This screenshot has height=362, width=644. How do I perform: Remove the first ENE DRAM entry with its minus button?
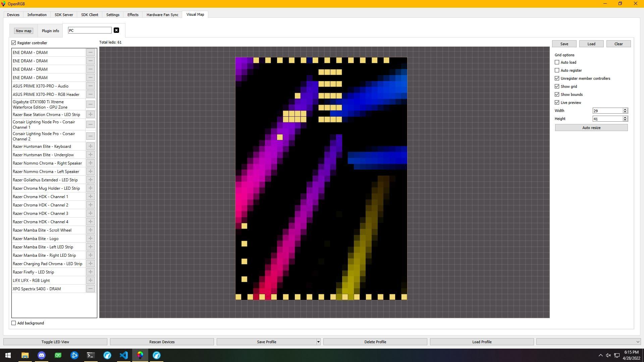pos(90,52)
